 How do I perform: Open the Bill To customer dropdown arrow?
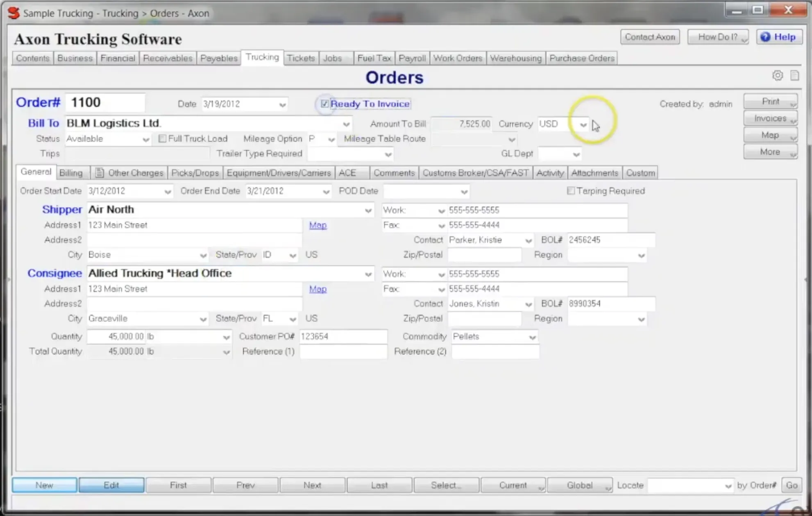tap(346, 124)
